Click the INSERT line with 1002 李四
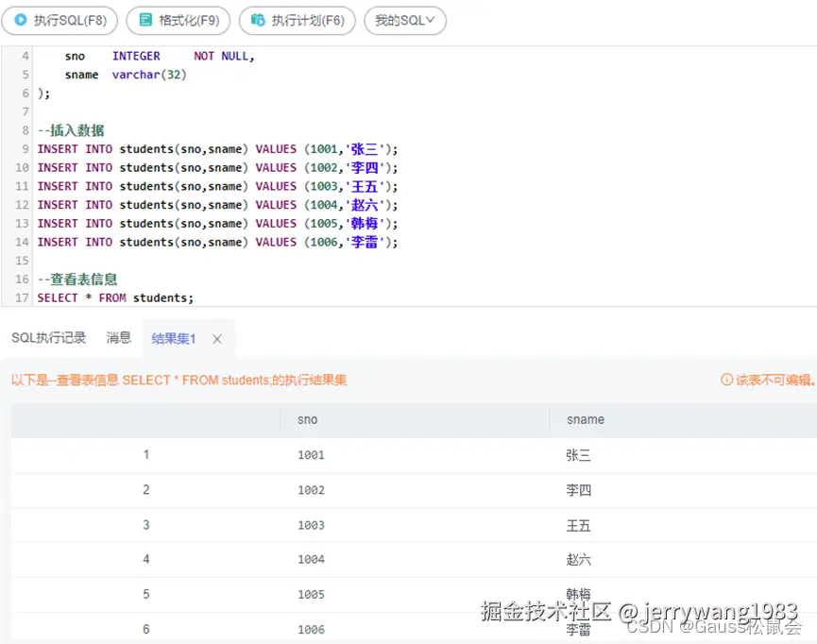Image resolution: width=817 pixels, height=644 pixels. click(x=218, y=168)
